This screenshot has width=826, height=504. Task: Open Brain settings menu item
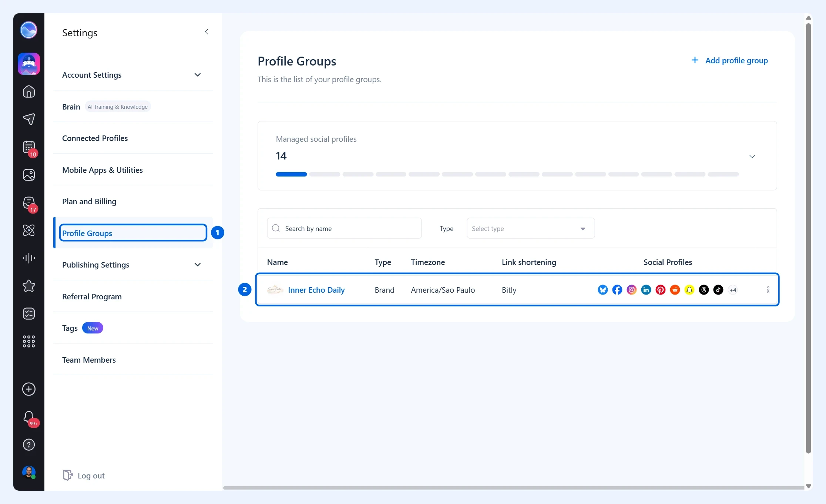point(133,107)
